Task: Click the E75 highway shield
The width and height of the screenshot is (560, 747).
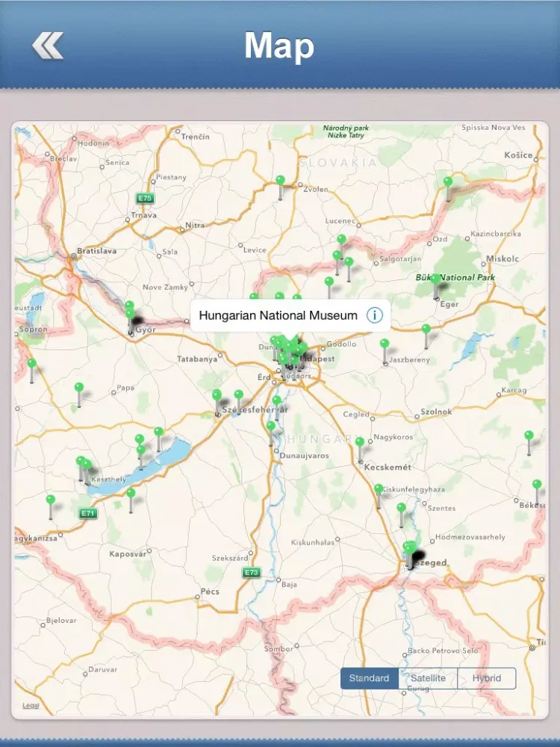Action: point(145,198)
